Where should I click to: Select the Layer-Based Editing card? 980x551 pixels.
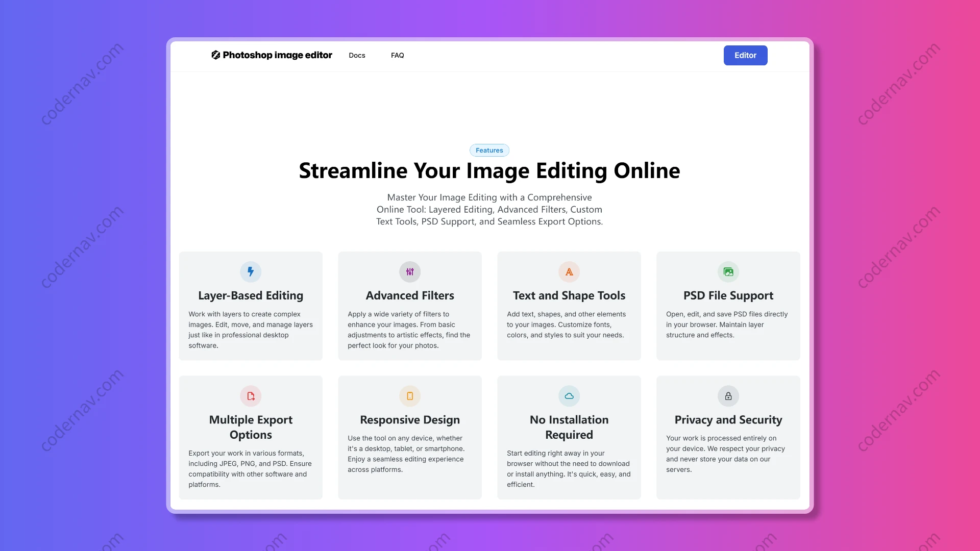point(250,306)
